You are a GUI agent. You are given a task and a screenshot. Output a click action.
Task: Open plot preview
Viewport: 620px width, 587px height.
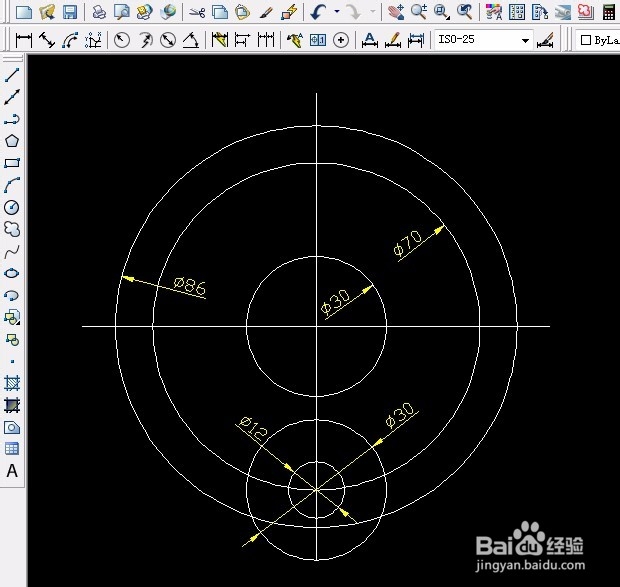(122, 12)
